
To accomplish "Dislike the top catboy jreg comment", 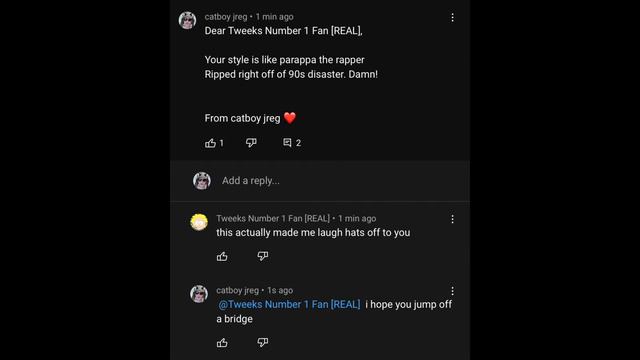I will coord(251,142).
